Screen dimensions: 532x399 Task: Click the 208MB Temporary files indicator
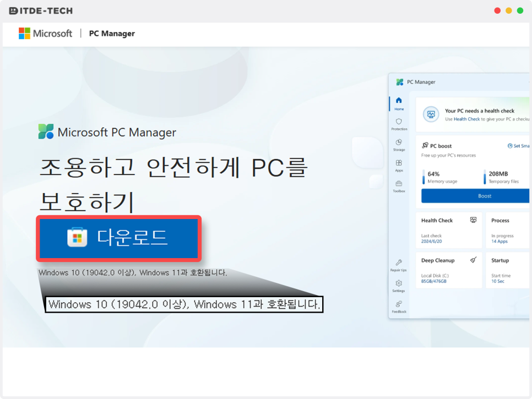[502, 177]
